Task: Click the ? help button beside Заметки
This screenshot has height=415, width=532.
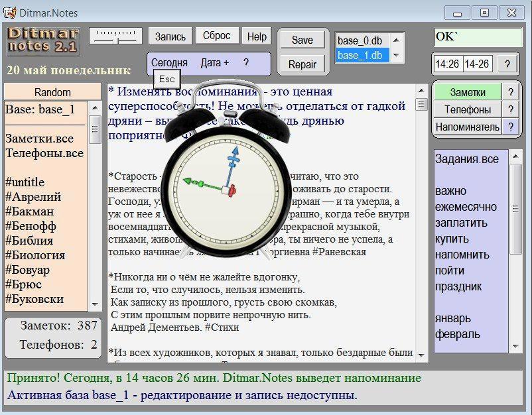Action: click(510, 93)
